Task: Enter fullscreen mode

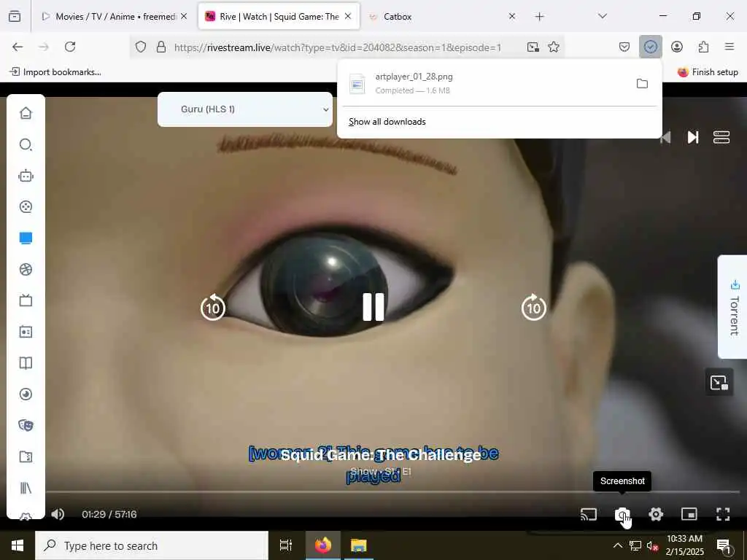Action: click(723, 514)
